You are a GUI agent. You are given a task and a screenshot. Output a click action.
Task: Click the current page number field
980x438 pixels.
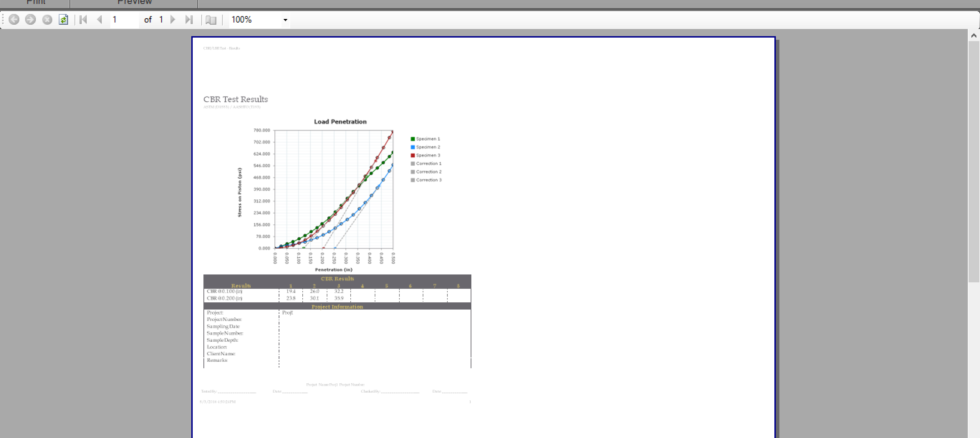click(124, 19)
